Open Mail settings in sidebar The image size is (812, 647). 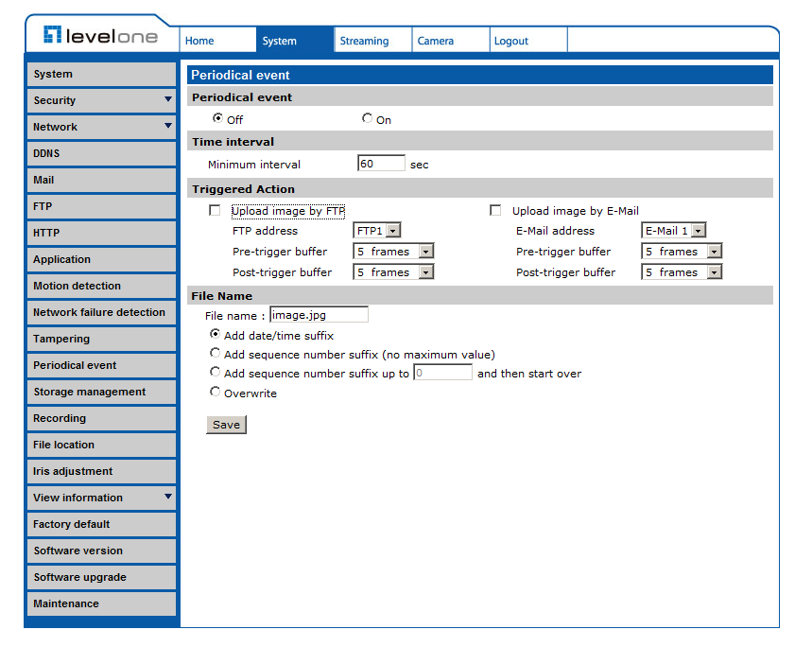pyautogui.click(x=101, y=180)
